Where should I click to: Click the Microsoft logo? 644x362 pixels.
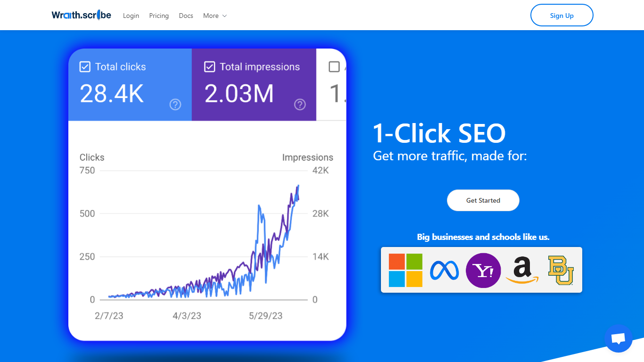(405, 270)
